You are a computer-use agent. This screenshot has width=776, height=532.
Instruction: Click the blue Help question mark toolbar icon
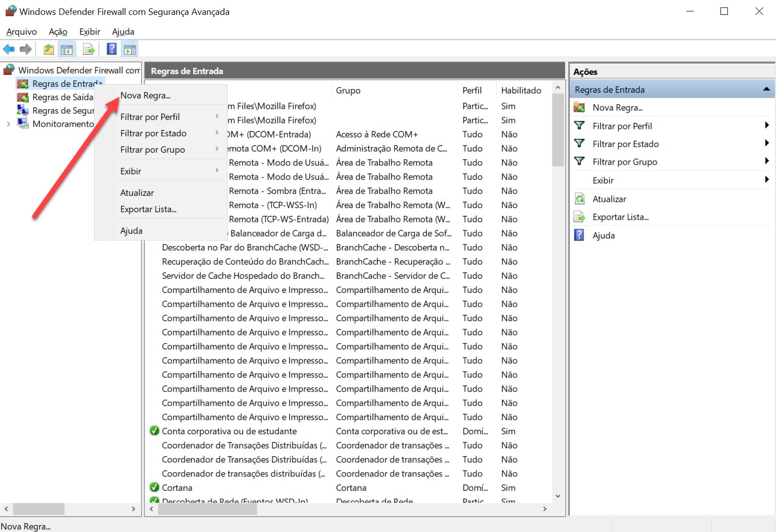(112, 49)
